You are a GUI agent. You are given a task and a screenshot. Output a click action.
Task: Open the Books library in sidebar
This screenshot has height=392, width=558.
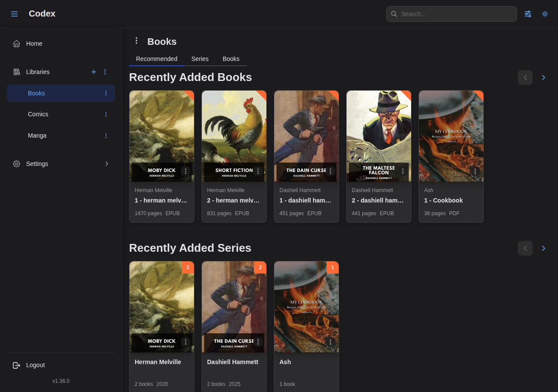point(61,93)
